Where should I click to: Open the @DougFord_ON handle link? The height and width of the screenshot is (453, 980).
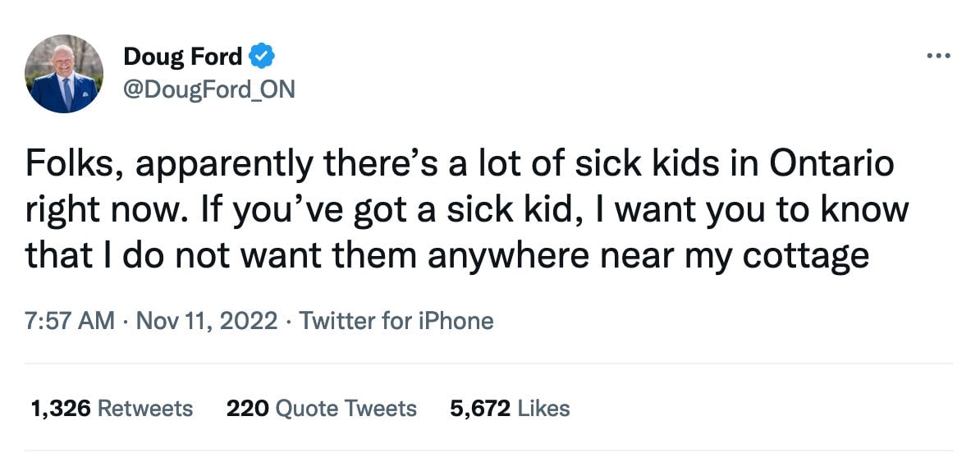point(208,89)
